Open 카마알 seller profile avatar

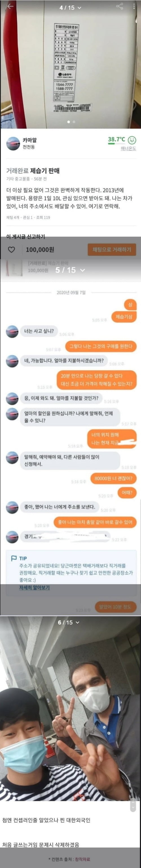click(13, 143)
